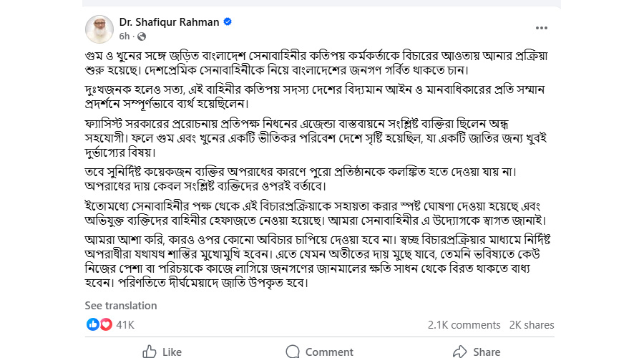Open the 2.1K comments link
The width and height of the screenshot is (644, 358).
point(464,325)
